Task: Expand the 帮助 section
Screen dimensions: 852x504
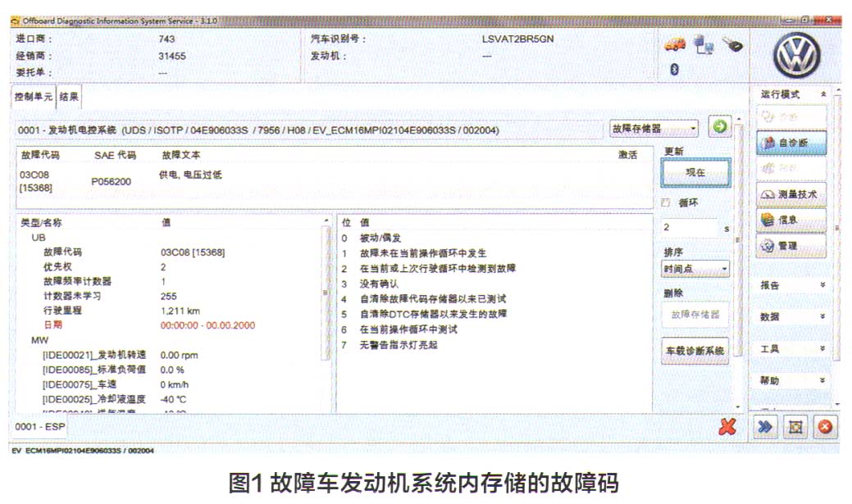Action: (822, 381)
